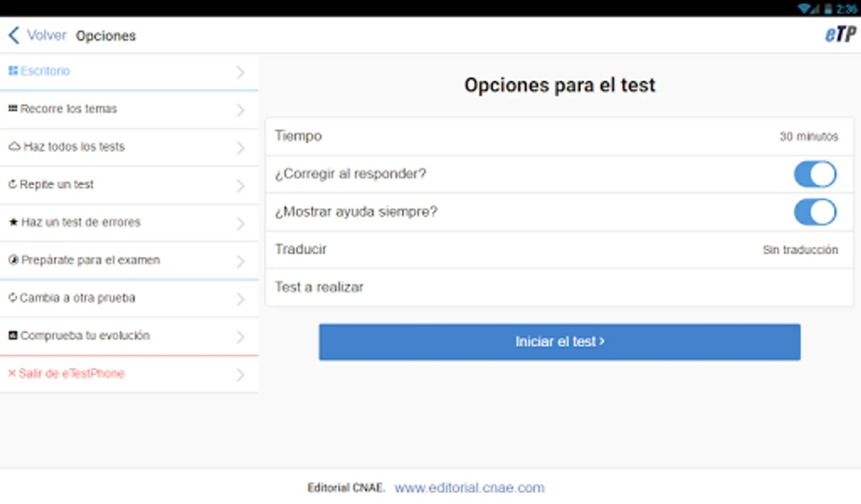Click the Volver back arrow

pos(14,35)
